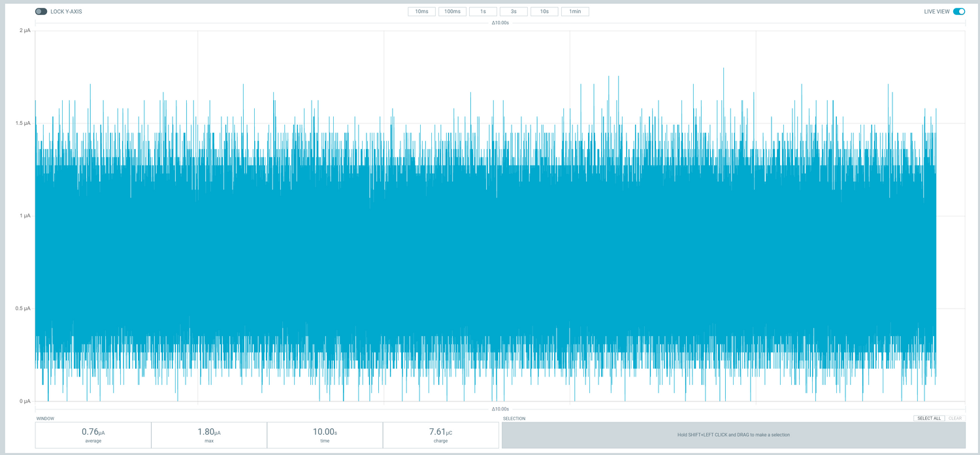Click the max current value box
This screenshot has width=980, height=455.
pos(209,435)
